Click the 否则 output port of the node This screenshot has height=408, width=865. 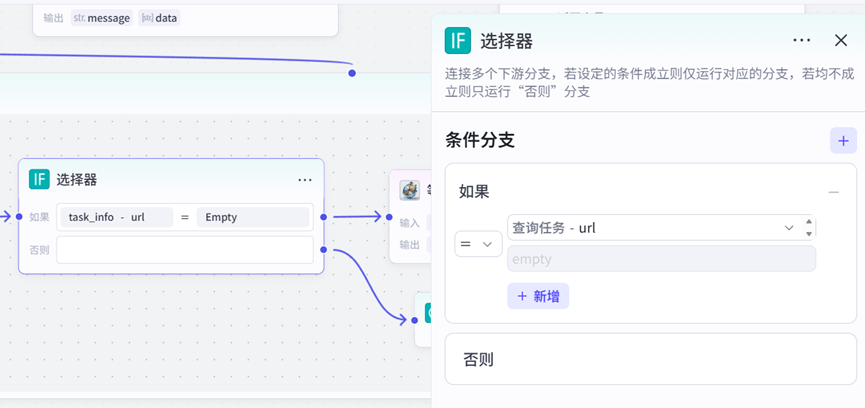324,250
